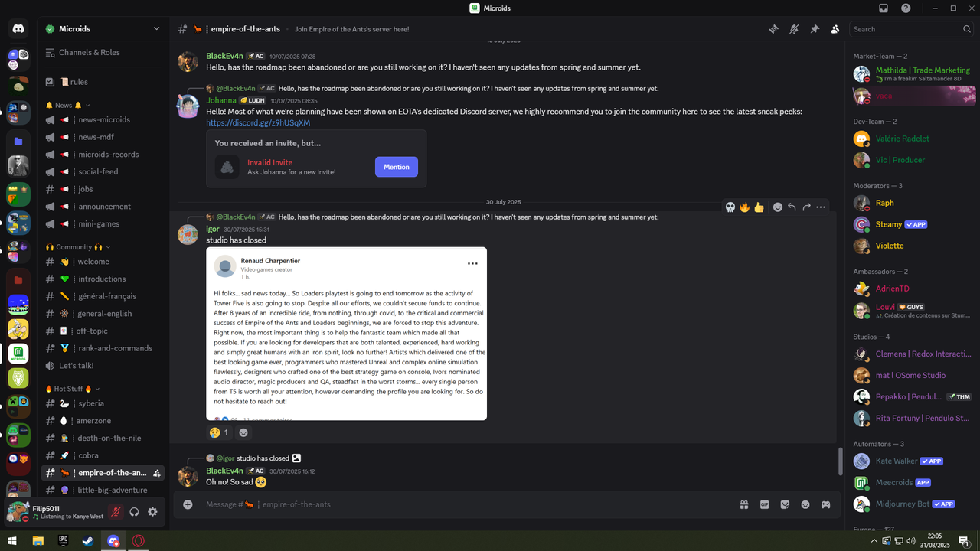Unmute the microphone in user panel
Screen dimensions: 980x551
116,512
